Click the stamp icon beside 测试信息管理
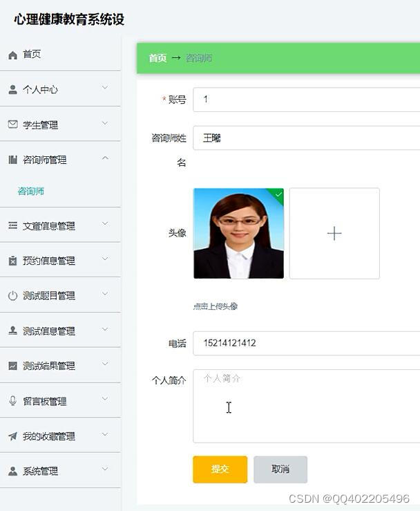 (12, 331)
